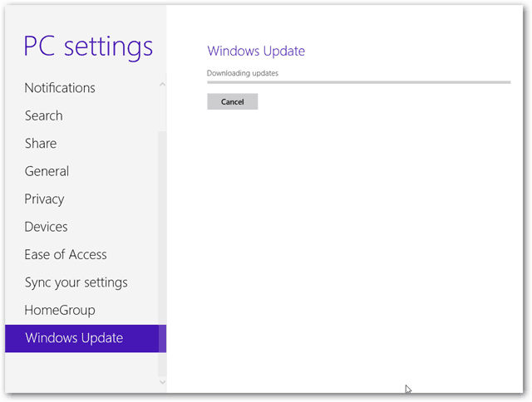Click the empty sidebar area below Windows Update
The height and width of the screenshot is (402, 532).
click(81, 372)
